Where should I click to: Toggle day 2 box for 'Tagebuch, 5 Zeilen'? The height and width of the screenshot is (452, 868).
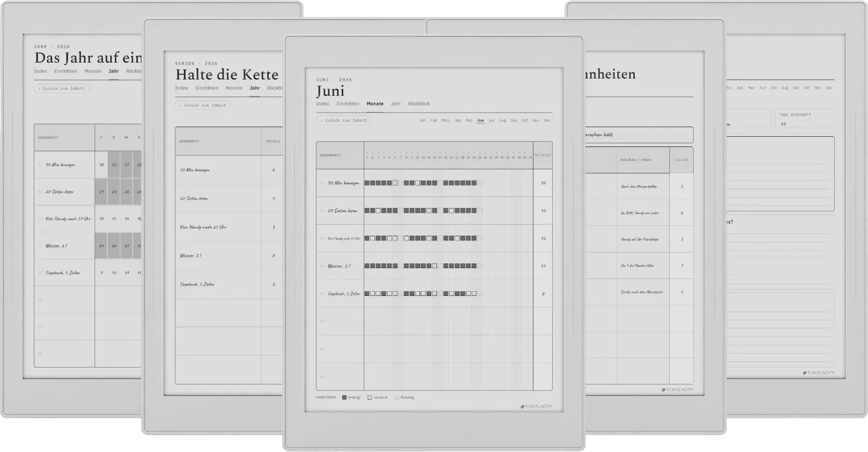(x=373, y=293)
